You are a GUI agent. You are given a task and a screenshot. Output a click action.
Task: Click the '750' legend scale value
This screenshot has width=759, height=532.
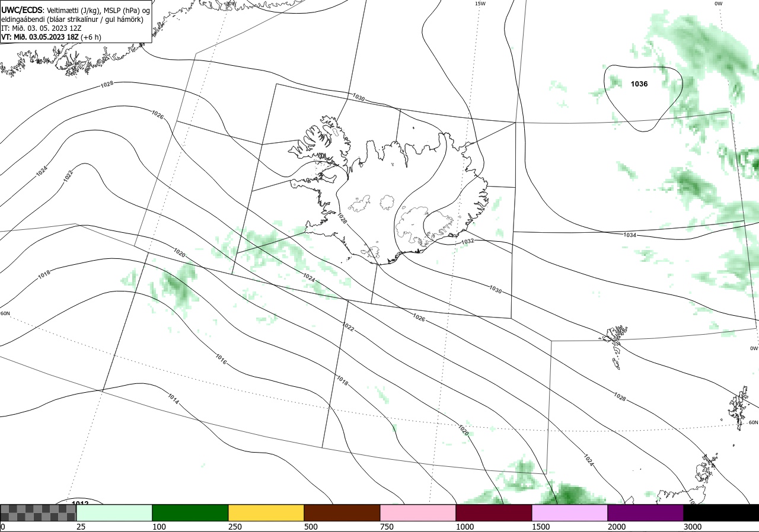click(386, 527)
